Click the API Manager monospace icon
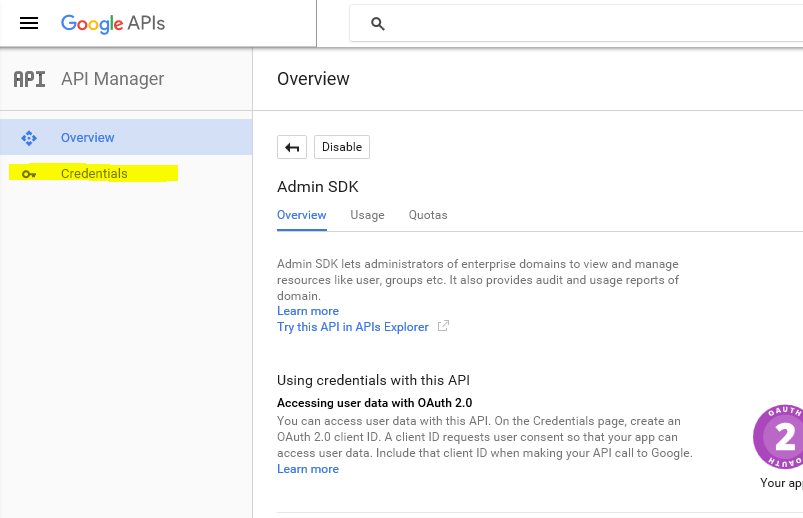This screenshot has width=803, height=518. [29, 79]
